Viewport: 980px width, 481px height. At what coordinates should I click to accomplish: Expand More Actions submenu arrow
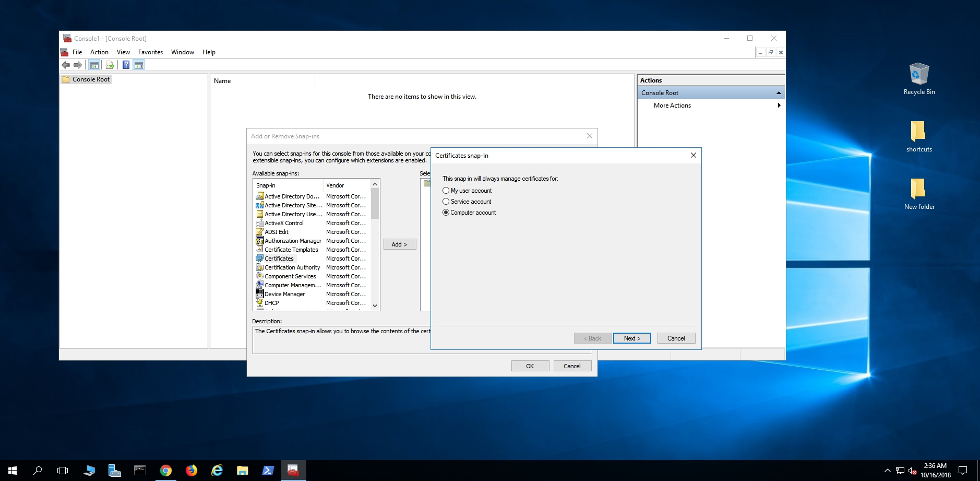pos(779,105)
